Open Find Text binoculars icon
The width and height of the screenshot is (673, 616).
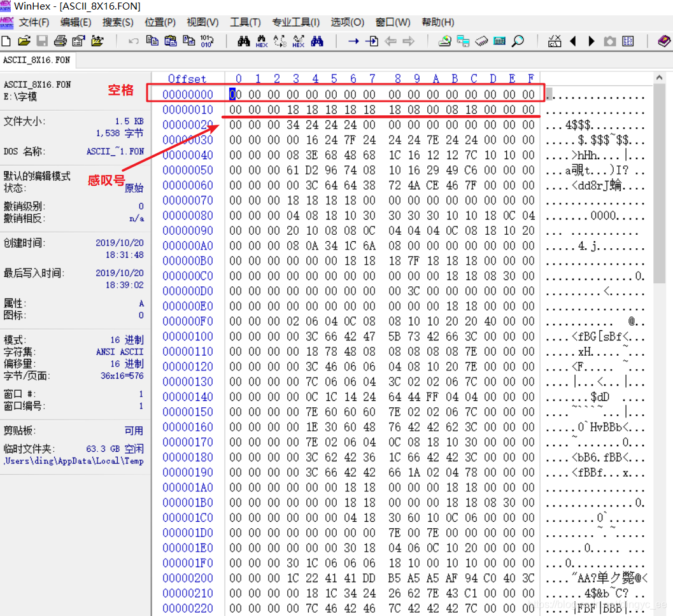[x=244, y=41]
